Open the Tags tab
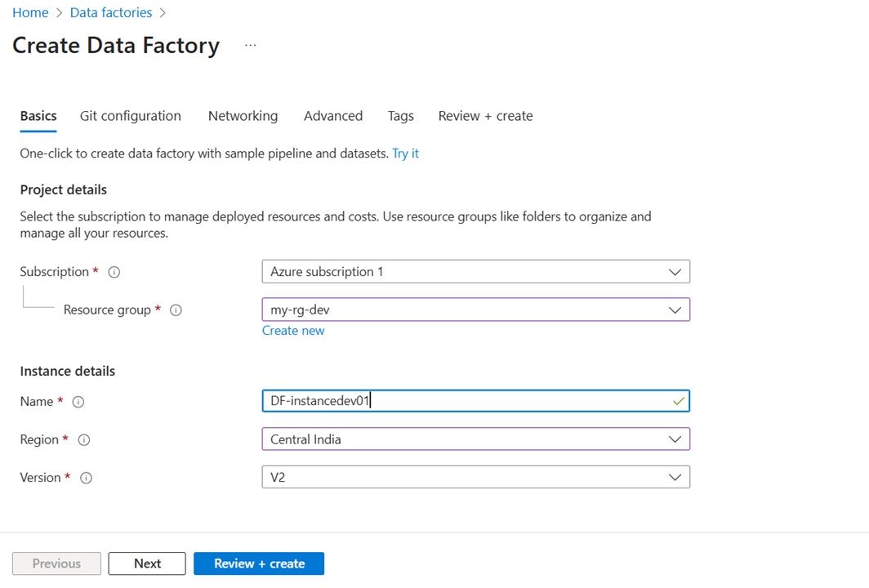The image size is (869, 588). pos(400,116)
